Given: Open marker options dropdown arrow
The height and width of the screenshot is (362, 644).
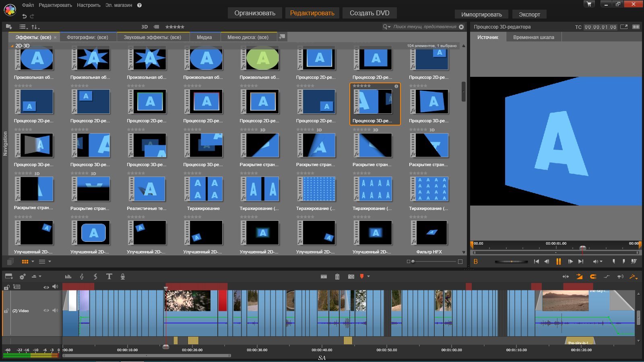Looking at the screenshot, I should coord(368,276).
